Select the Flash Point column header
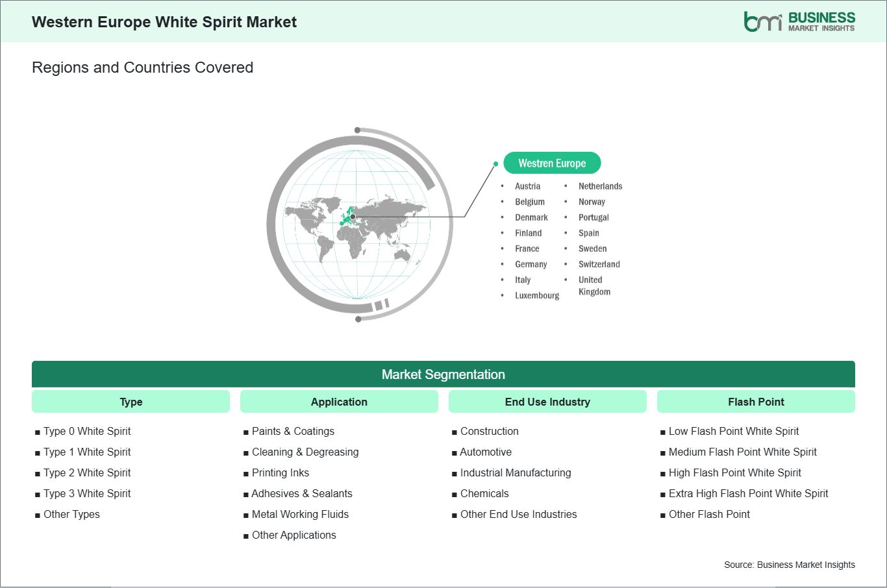 [x=756, y=402]
